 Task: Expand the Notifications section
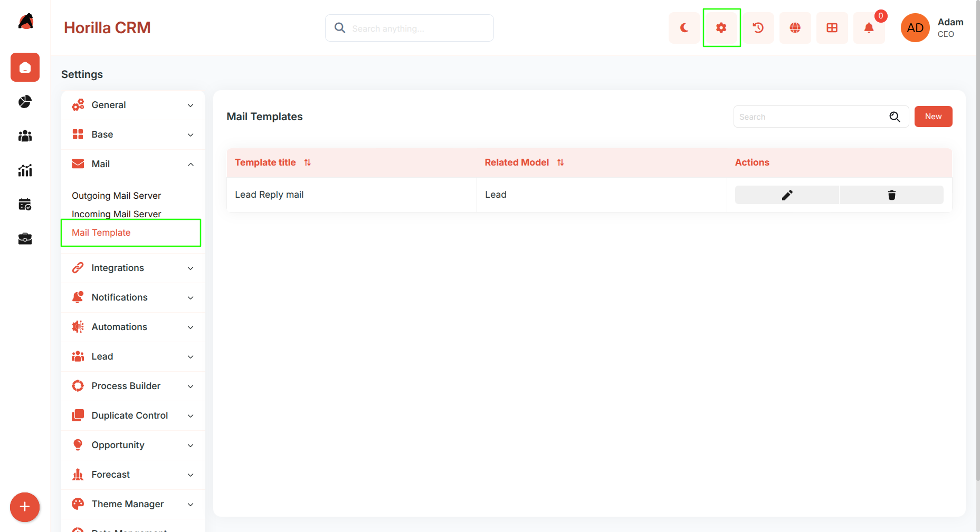click(133, 297)
